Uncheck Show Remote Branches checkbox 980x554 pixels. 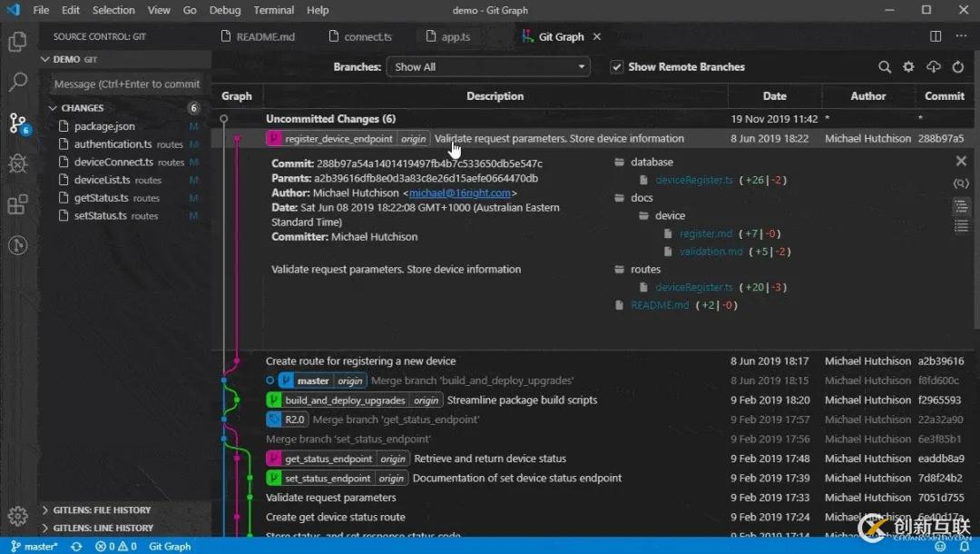click(x=617, y=67)
